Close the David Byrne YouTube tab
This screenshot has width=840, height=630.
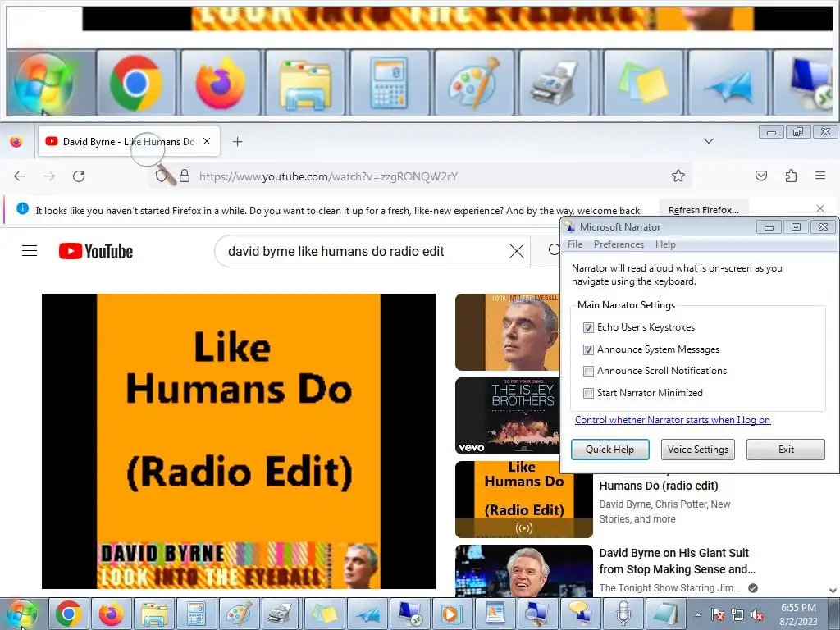coord(207,141)
